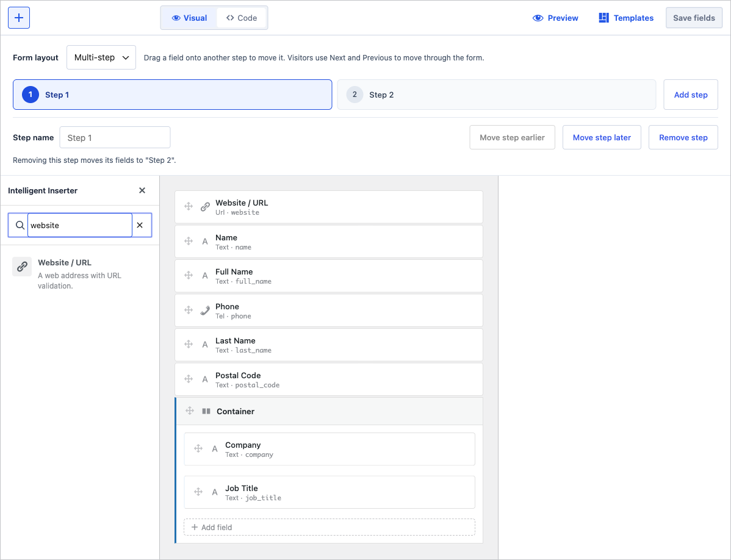Screen dimensions: 731x560
Task: Select the Step 2 tab
Action: point(497,95)
